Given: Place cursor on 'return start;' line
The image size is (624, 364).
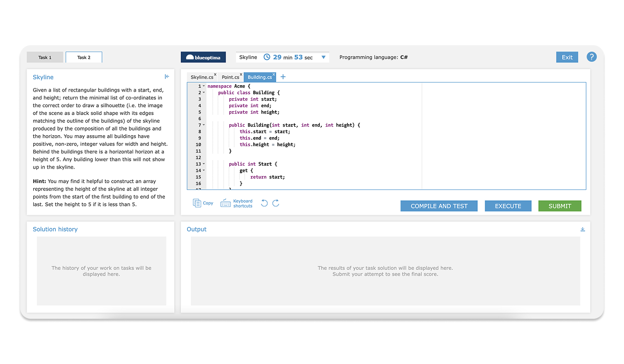Looking at the screenshot, I should (x=267, y=177).
